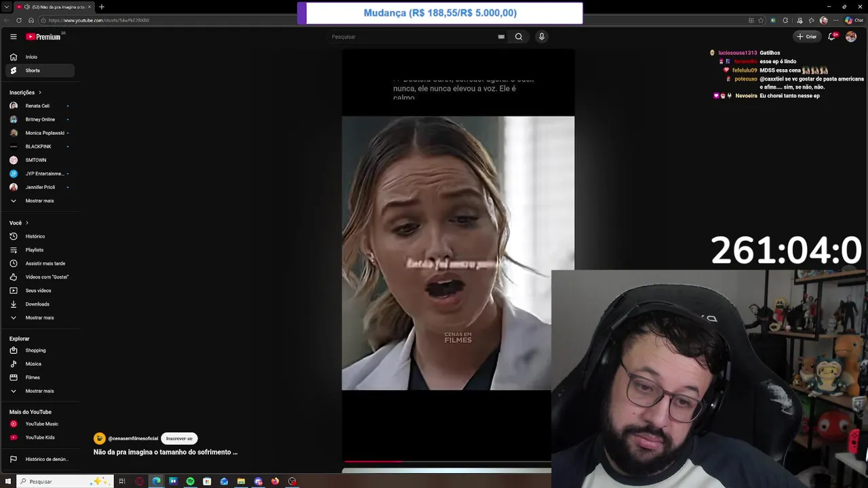Open Windows Start menu

8,481
